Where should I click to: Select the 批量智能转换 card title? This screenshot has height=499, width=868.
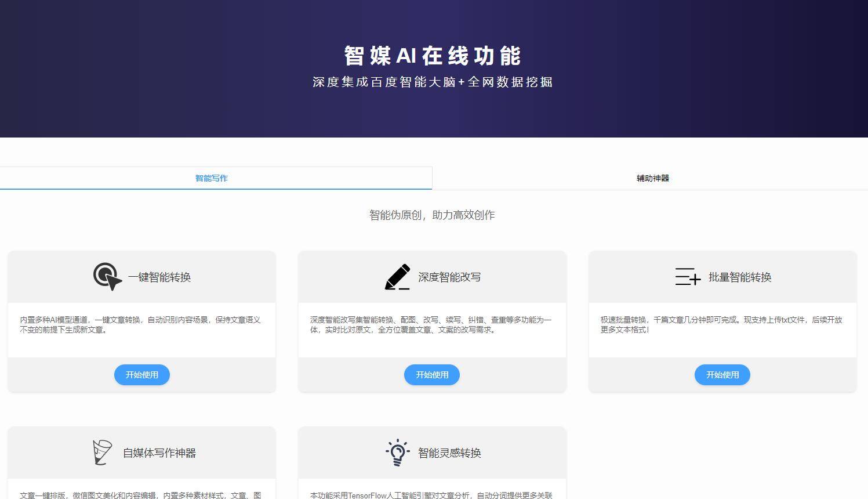coord(740,277)
